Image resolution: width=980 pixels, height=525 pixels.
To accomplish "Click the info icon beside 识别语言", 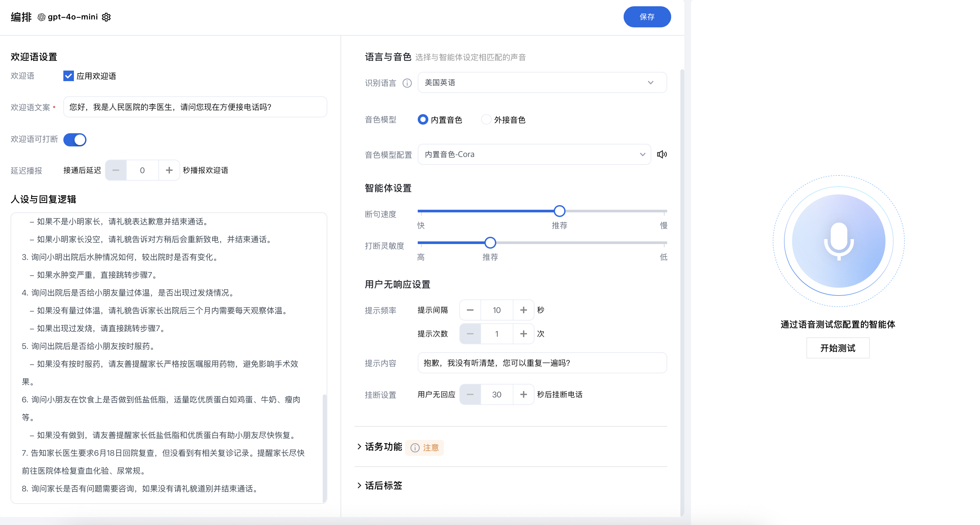I will 407,83.
